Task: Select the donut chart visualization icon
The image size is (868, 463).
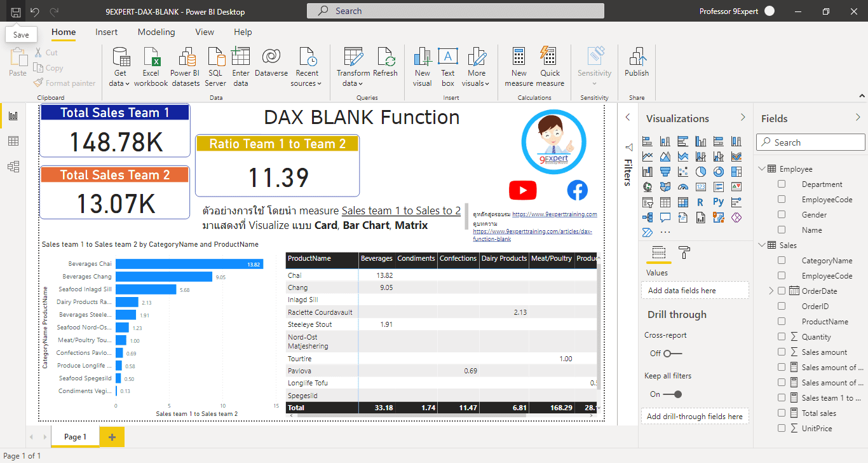Action: pyautogui.click(x=718, y=171)
